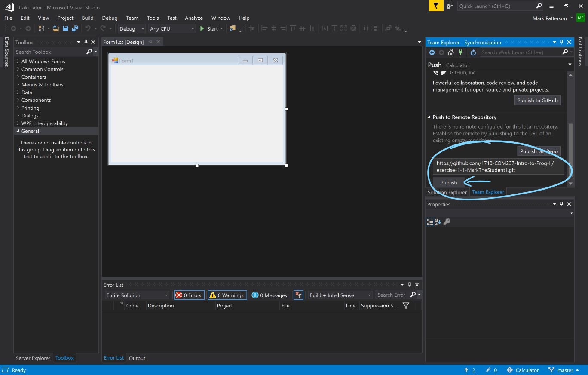Click the Search Work Items field
The height and width of the screenshot is (375, 588).
(520, 52)
